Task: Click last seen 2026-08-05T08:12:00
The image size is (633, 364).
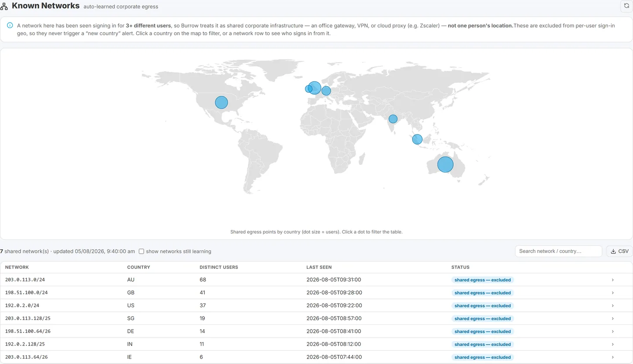Action: (334, 344)
